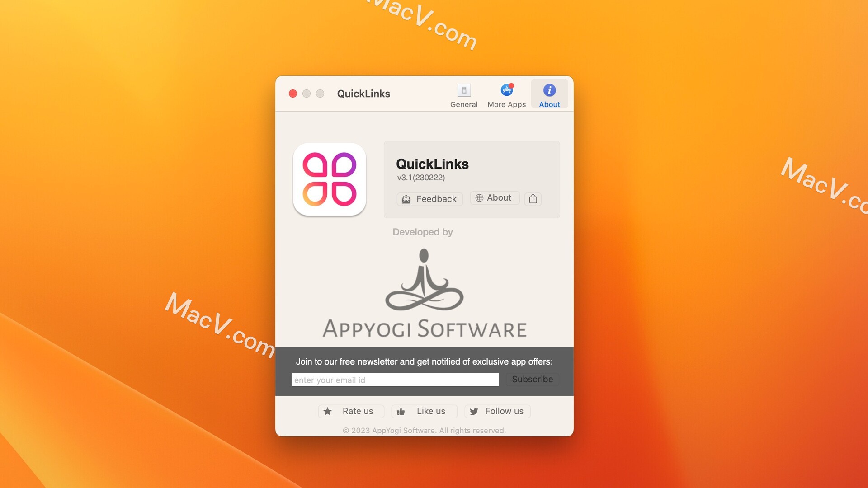Click the Follow us link
The image size is (868, 488).
(497, 411)
